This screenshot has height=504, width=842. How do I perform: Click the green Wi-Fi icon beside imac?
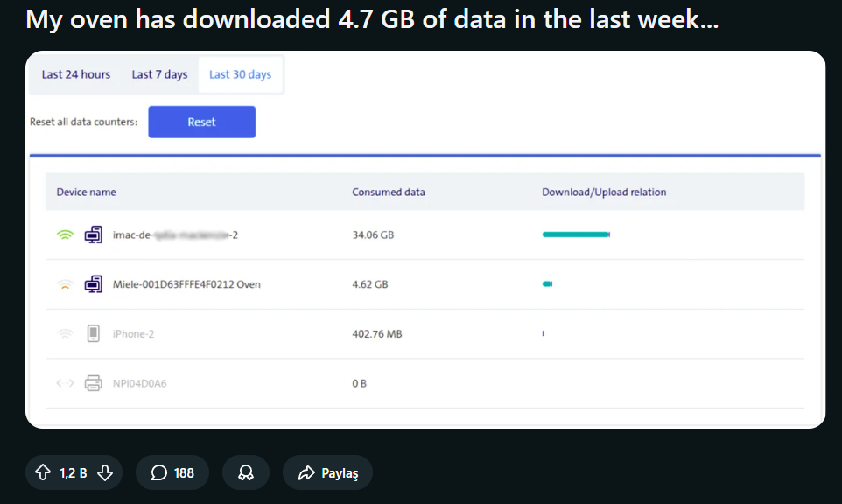tap(65, 234)
